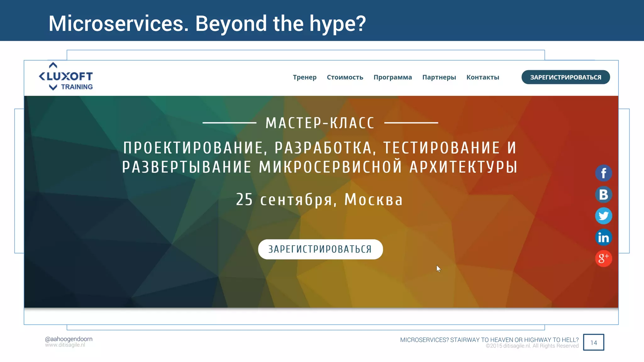
Task: Click the www.ditisagile.nl footer link
Action: pyautogui.click(x=65, y=345)
